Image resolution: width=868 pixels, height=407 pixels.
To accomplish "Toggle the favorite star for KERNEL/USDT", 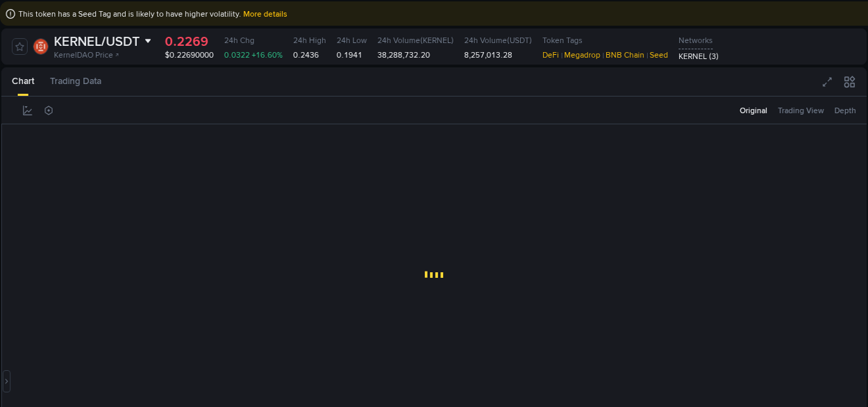I will point(19,47).
